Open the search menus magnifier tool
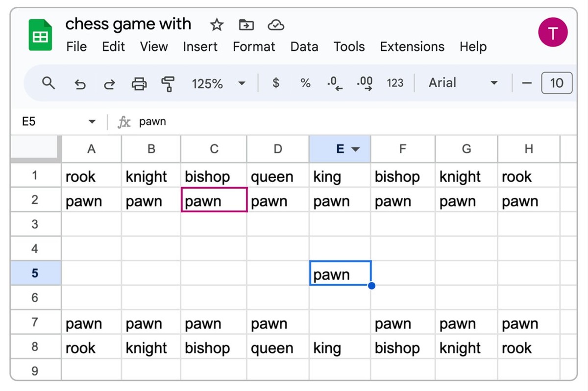The height and width of the screenshot is (391, 588). coord(48,83)
